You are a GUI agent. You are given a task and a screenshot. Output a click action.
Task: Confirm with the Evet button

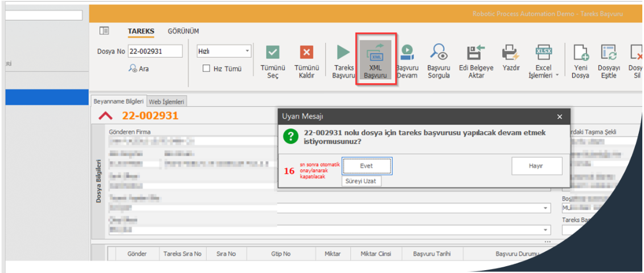pyautogui.click(x=367, y=166)
